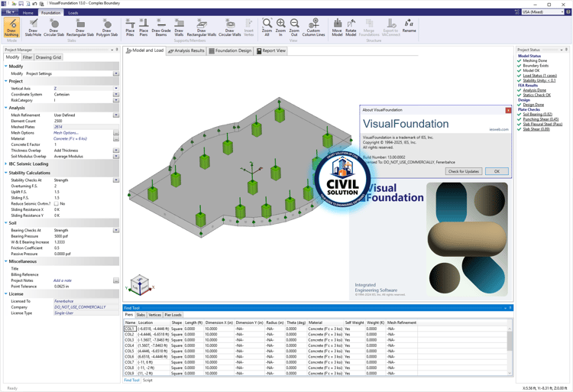Select the Draw Polygon Slab tool
The width and height of the screenshot is (573, 392).
coord(107,28)
